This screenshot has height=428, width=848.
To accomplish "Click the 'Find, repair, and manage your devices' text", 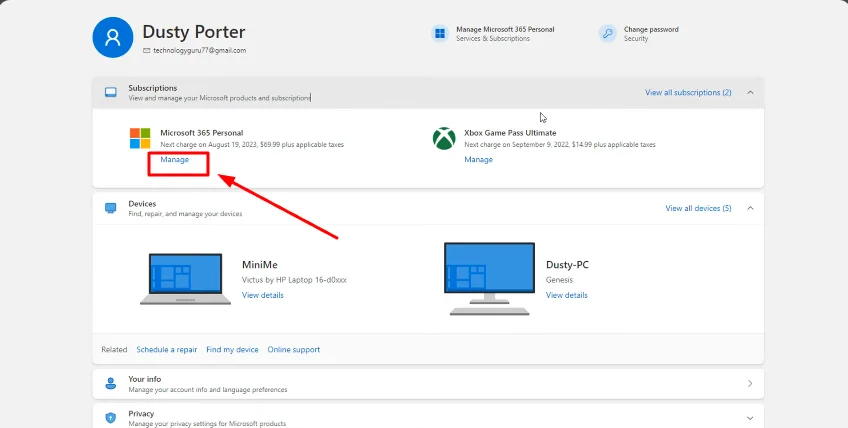I will [185, 214].
